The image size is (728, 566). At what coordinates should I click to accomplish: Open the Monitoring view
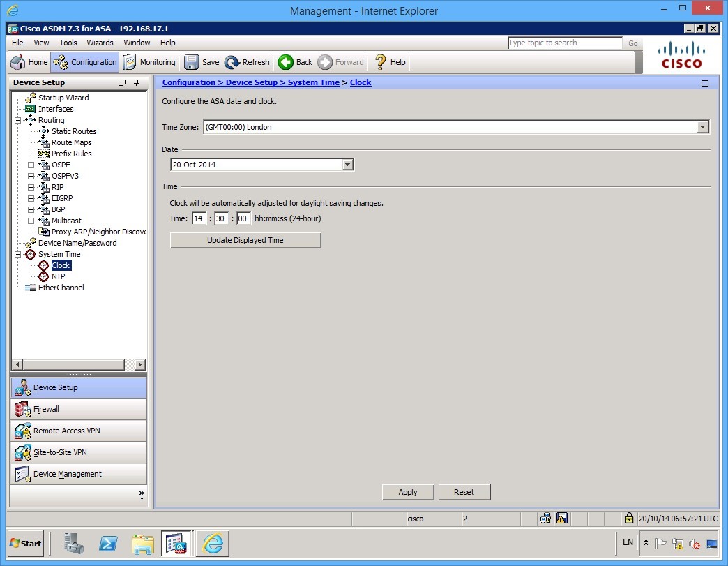point(149,62)
